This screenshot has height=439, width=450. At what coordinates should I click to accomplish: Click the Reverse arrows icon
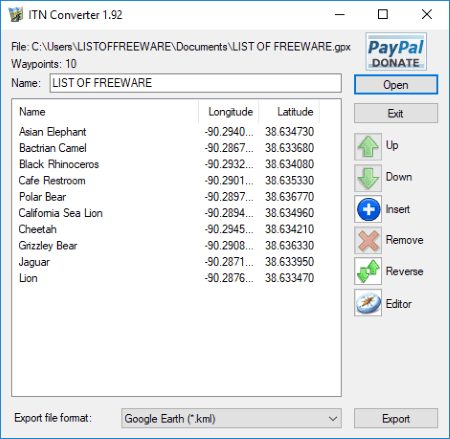[368, 271]
